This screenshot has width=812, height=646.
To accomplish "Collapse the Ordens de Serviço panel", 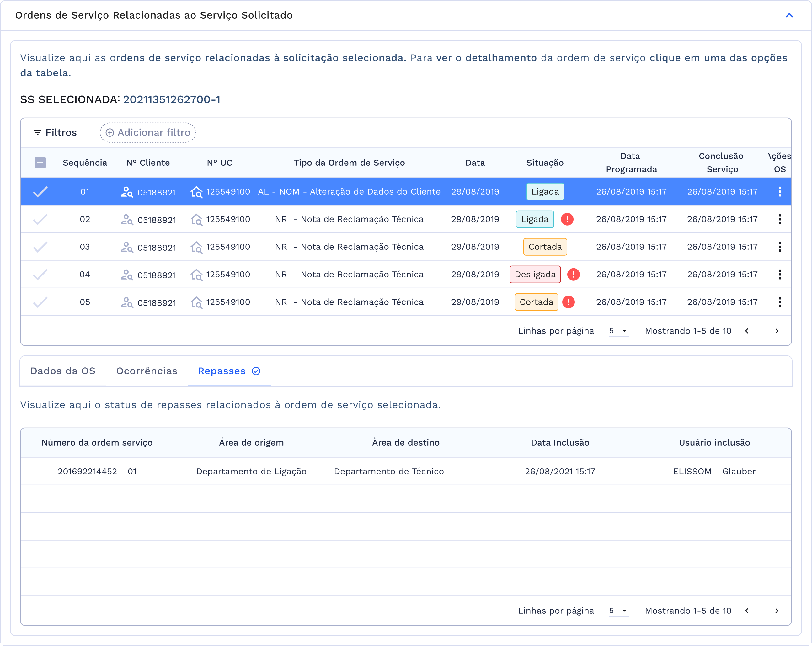I will pyautogui.click(x=789, y=15).
